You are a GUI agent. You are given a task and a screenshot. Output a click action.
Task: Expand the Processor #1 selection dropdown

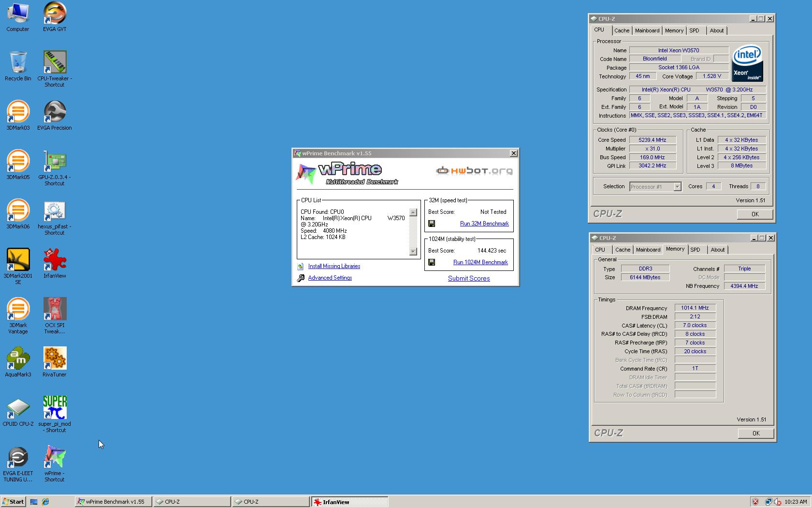pos(677,187)
